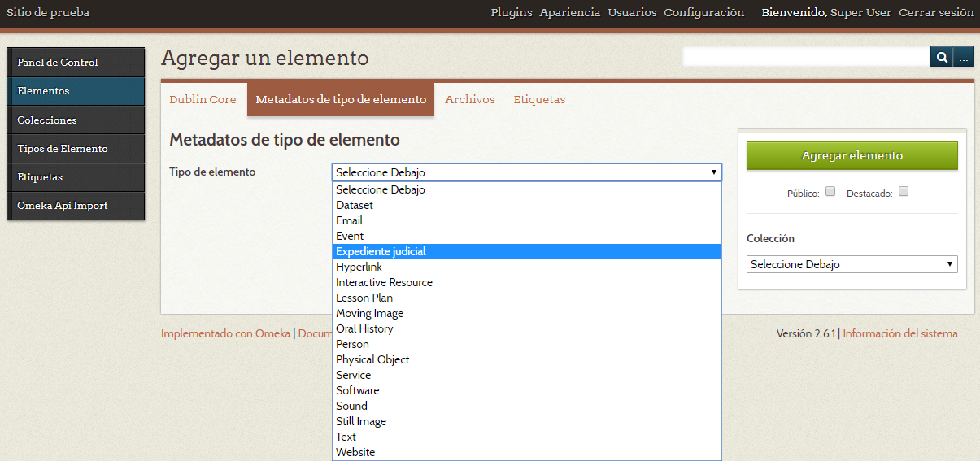This screenshot has height=461, width=980.
Task: Open Colecciones in the sidebar
Action: pyautogui.click(x=75, y=120)
